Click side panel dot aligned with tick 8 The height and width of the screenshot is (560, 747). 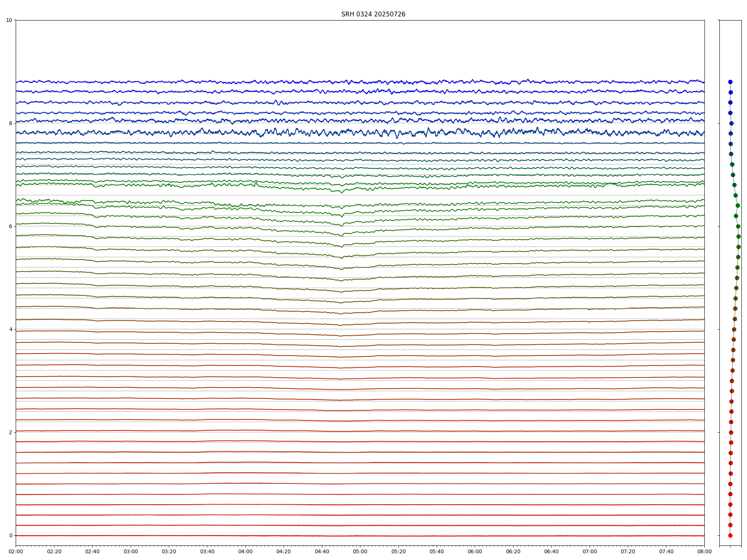point(731,123)
